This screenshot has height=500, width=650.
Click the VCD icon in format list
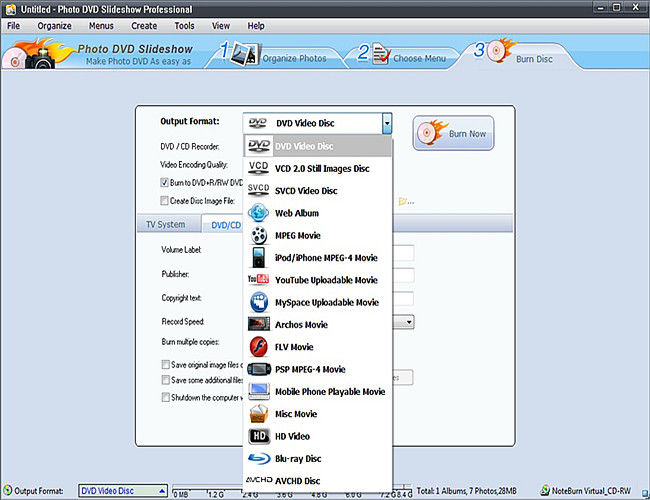pyautogui.click(x=259, y=167)
